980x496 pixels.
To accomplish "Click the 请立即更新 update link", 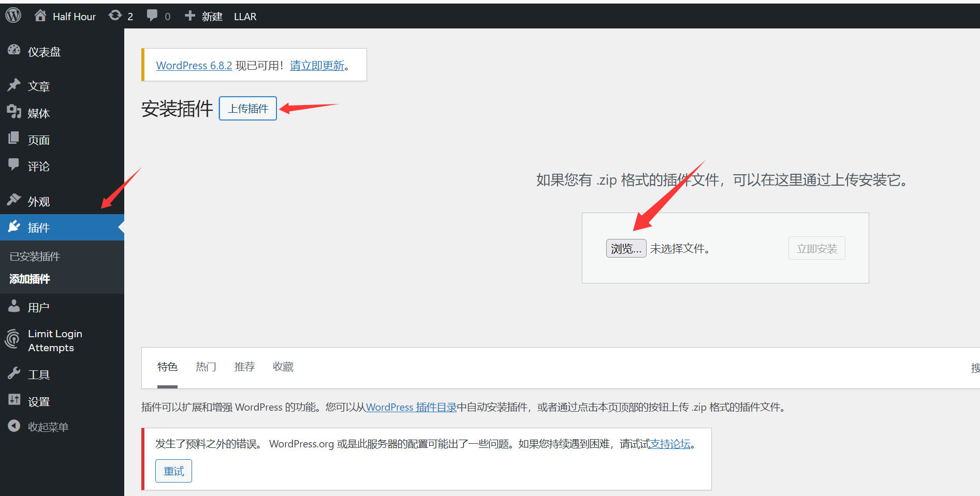I will 317,66.
